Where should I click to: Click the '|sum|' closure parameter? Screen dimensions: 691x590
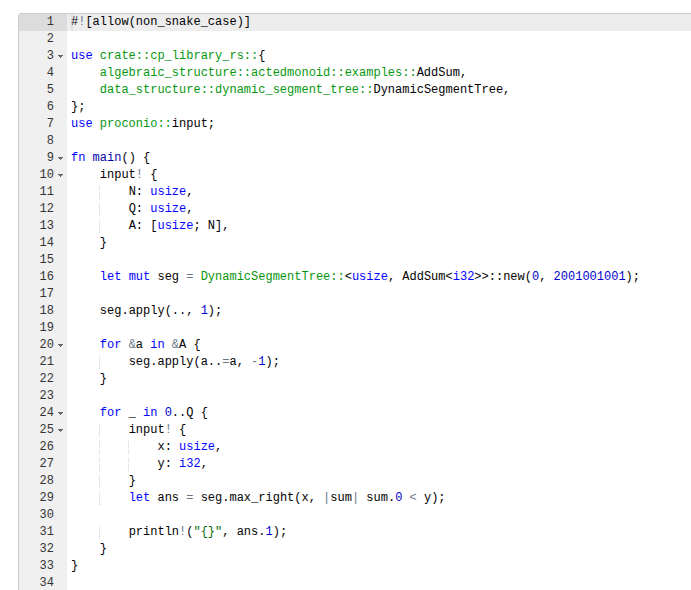click(341, 497)
